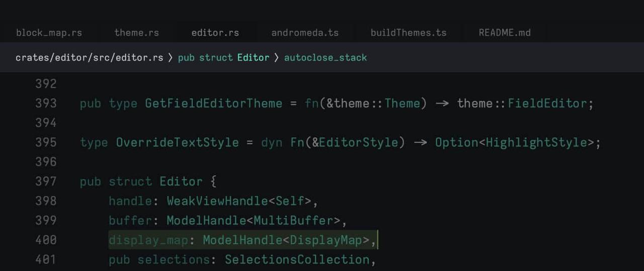The width and height of the screenshot is (644, 271).
Task: Click SelectionsCollection on line 401
Action: (297, 260)
